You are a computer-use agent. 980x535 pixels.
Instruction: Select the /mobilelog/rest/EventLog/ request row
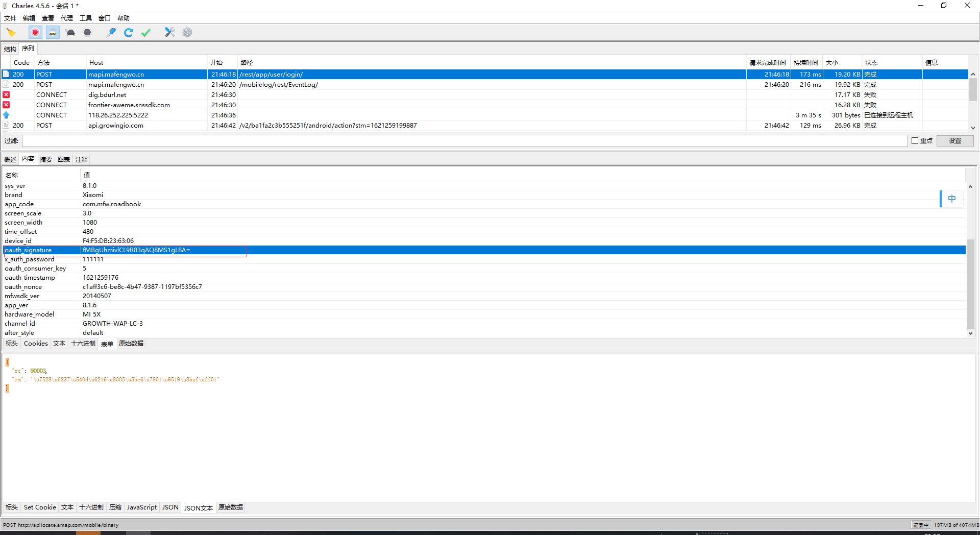click(484, 85)
